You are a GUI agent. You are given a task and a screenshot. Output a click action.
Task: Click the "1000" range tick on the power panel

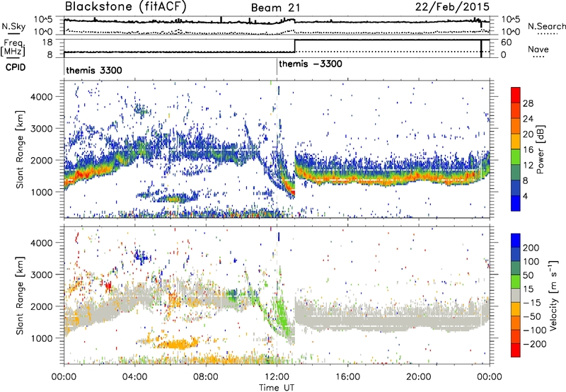click(42, 192)
